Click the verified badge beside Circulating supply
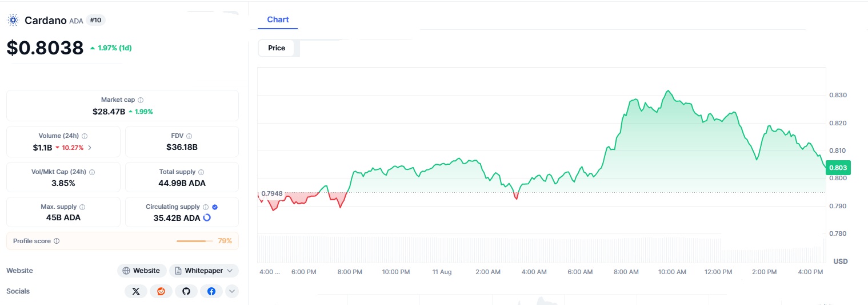Image resolution: width=868 pixels, height=305 pixels. point(215,207)
